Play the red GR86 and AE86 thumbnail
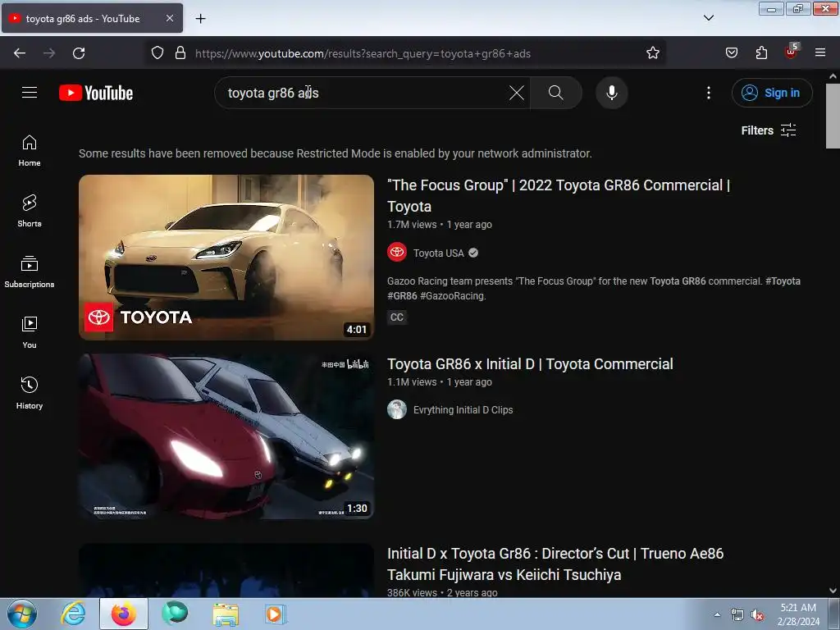This screenshot has height=630, width=840. 226,436
